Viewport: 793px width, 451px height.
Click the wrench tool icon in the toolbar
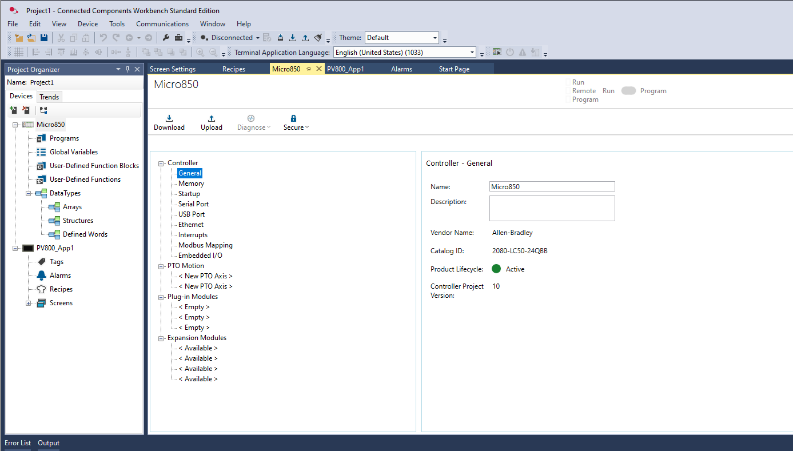(166, 37)
